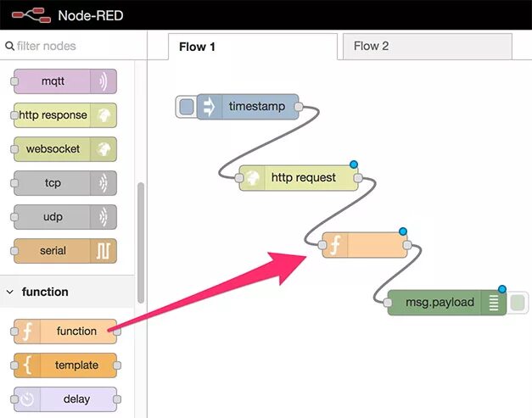
Task: Select the mqtt output node in palette
Action: click(x=65, y=81)
